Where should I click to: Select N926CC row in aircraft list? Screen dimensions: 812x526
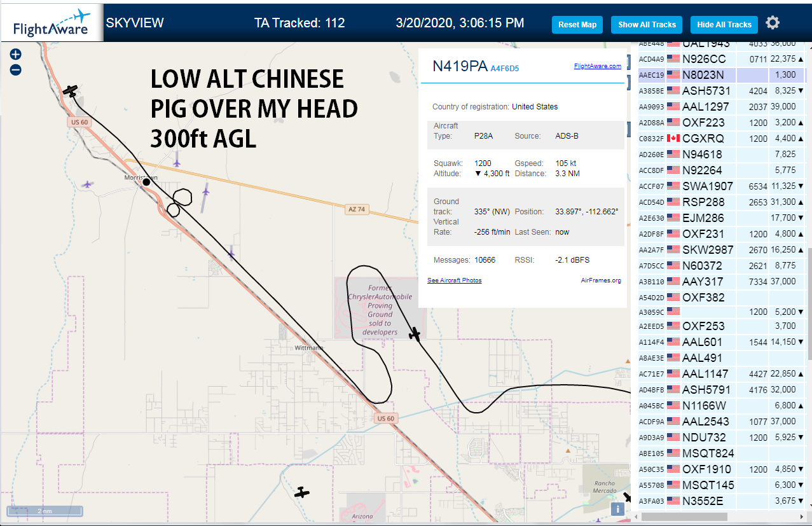click(722, 59)
